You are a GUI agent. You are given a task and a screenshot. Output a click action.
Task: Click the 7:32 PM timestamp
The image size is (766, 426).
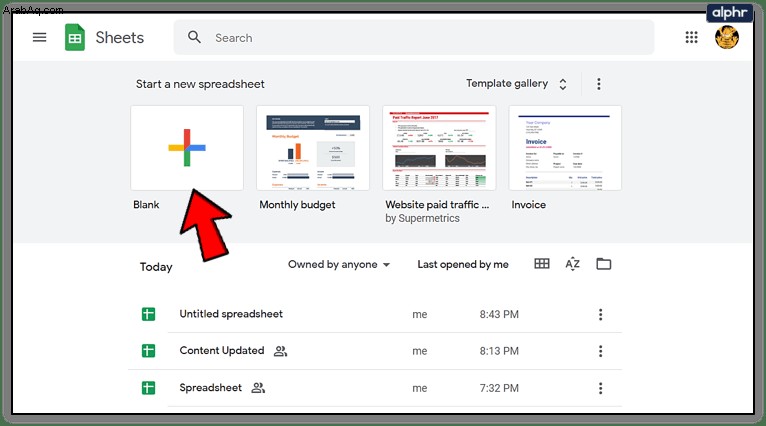click(x=499, y=388)
